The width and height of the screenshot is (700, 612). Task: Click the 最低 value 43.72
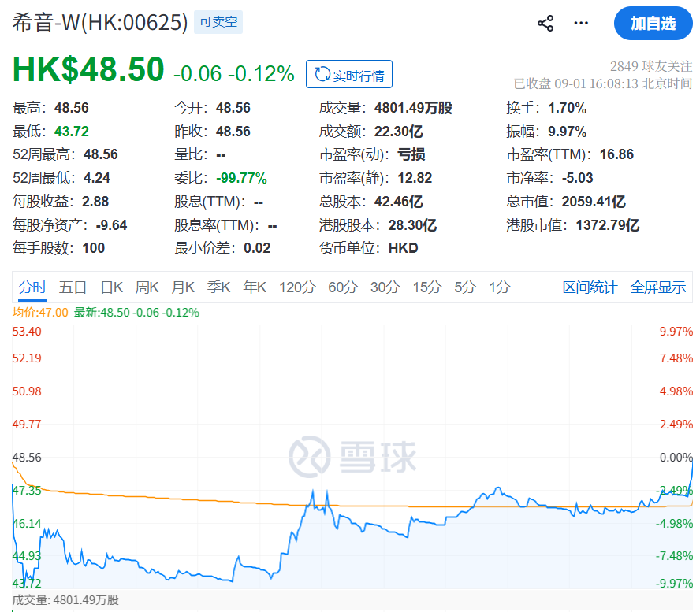coord(72,132)
